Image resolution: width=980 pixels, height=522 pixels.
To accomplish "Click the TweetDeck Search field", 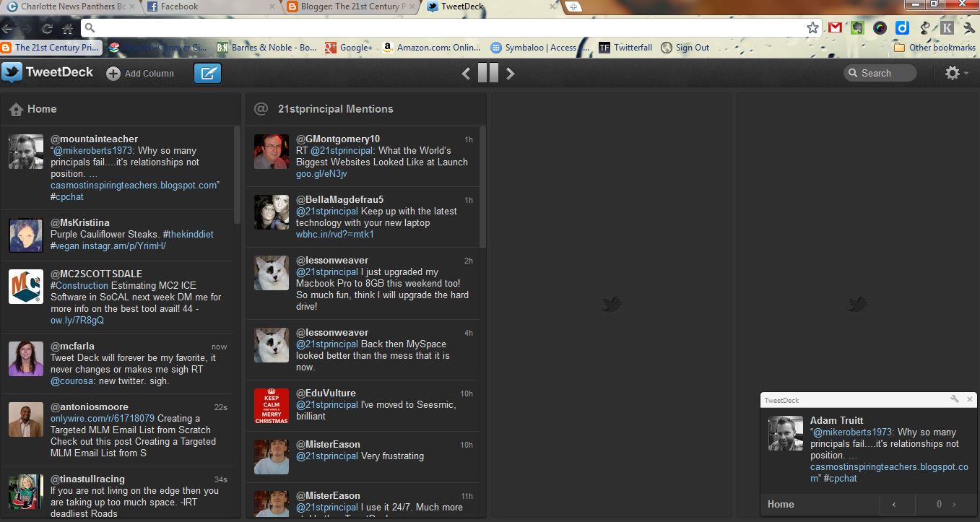I will pos(880,73).
